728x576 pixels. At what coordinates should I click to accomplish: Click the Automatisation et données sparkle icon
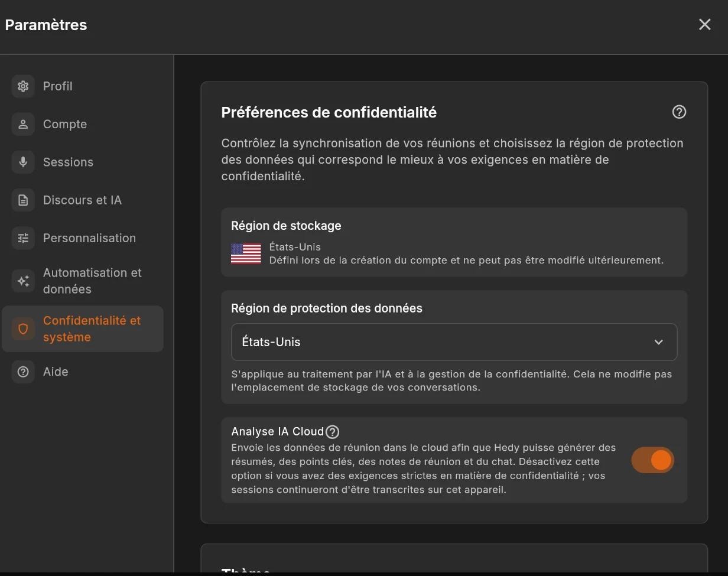[x=23, y=281]
